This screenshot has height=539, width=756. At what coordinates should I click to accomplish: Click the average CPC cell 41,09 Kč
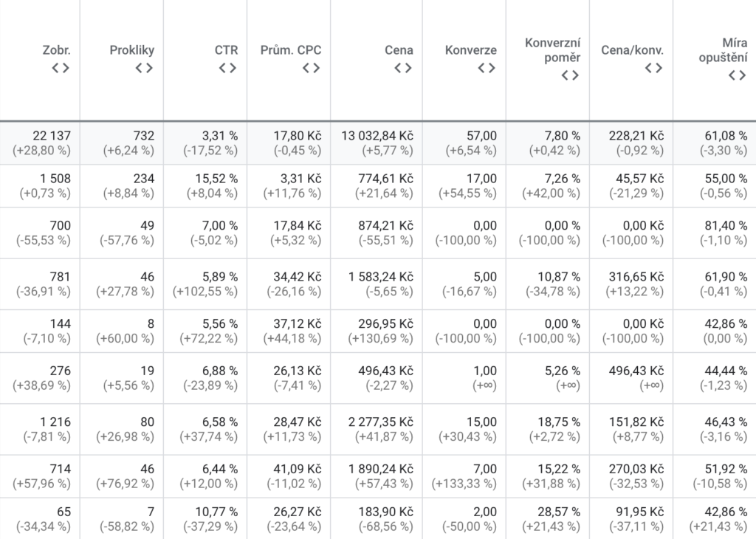pyautogui.click(x=298, y=469)
